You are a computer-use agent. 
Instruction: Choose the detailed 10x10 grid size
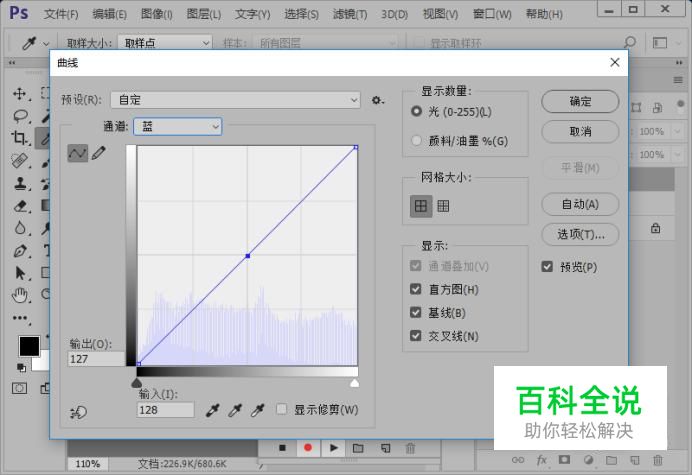click(443, 206)
